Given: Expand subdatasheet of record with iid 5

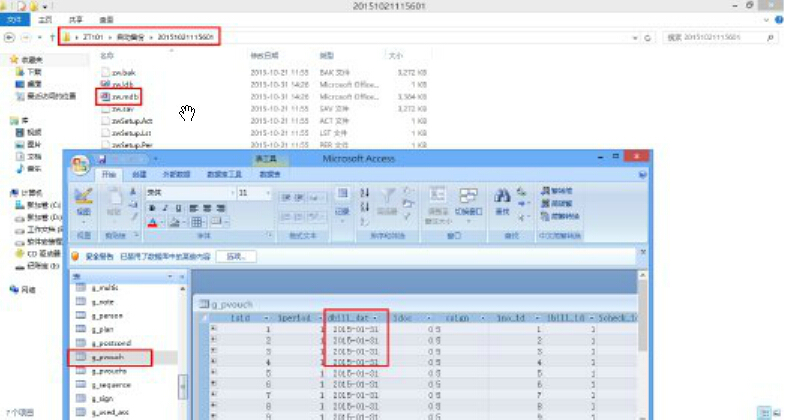Looking at the screenshot, I should 213,373.
